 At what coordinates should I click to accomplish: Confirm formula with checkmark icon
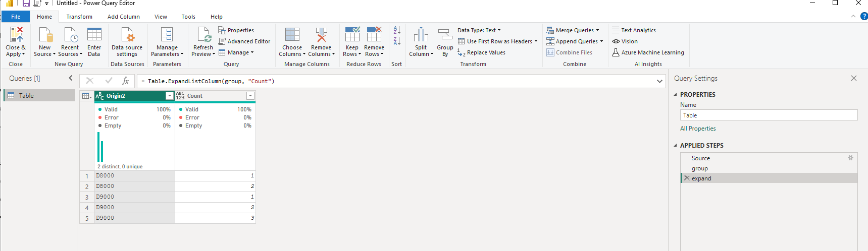109,81
